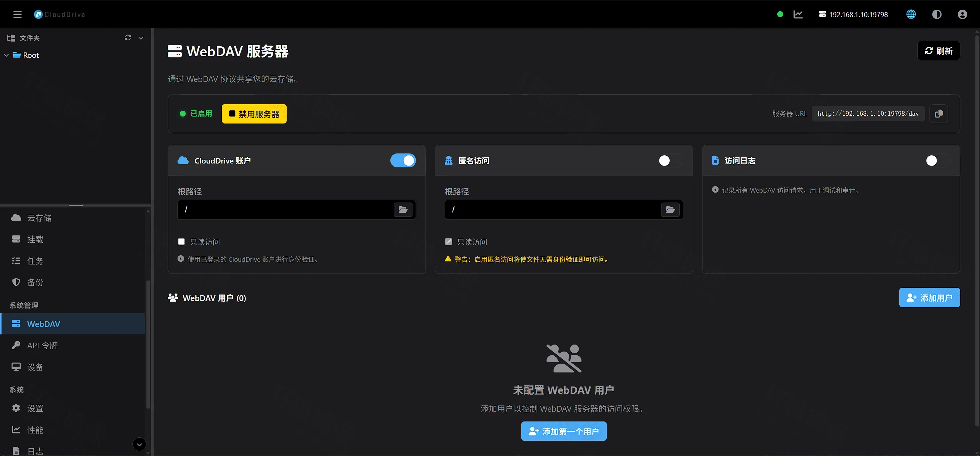
Task: Toggle the 访问日志 switch
Action: point(937,160)
